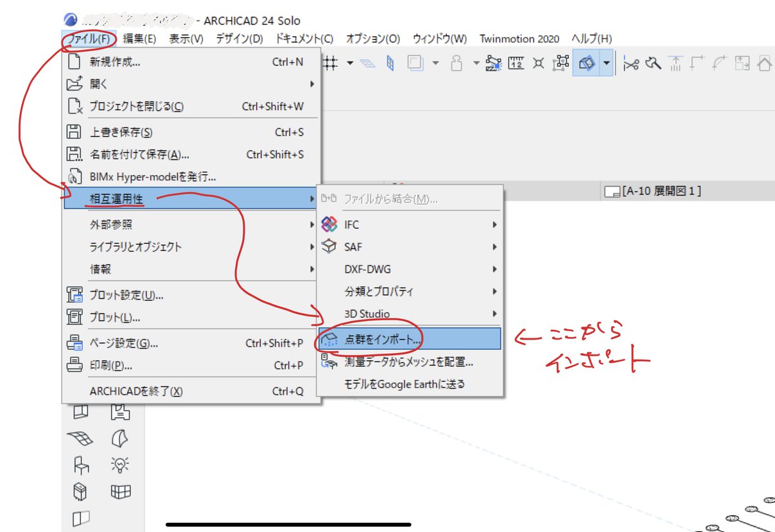Select the cube-shaped equipment tool in toolbox

[80, 492]
